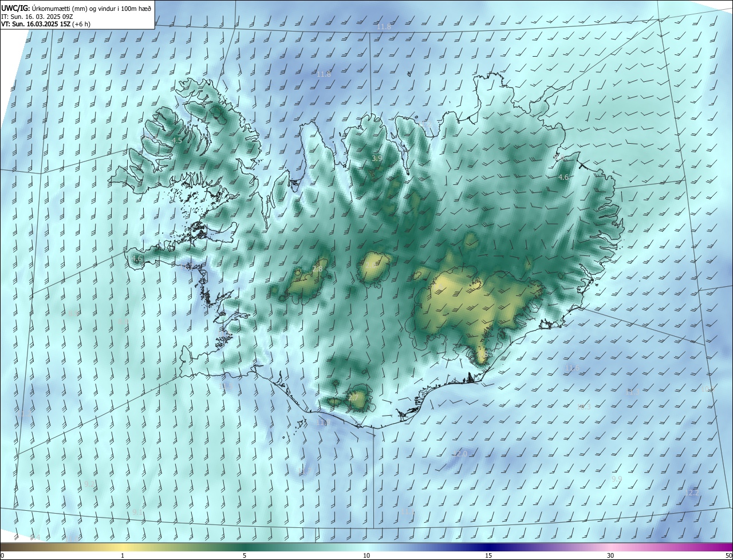Click the 'VT: Sun. 16.03.2025 15Z (+6 h)' line
Viewport: 733px width, 560px height.
pos(45,24)
